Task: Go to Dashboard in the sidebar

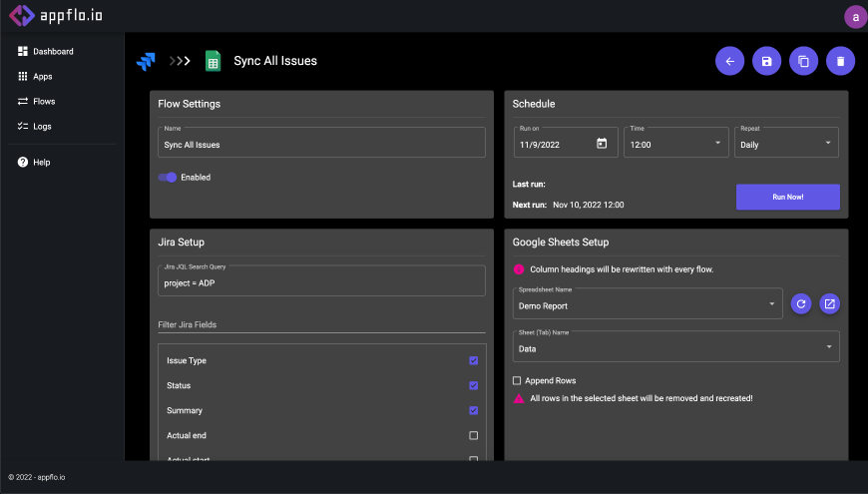Action: pyautogui.click(x=52, y=51)
